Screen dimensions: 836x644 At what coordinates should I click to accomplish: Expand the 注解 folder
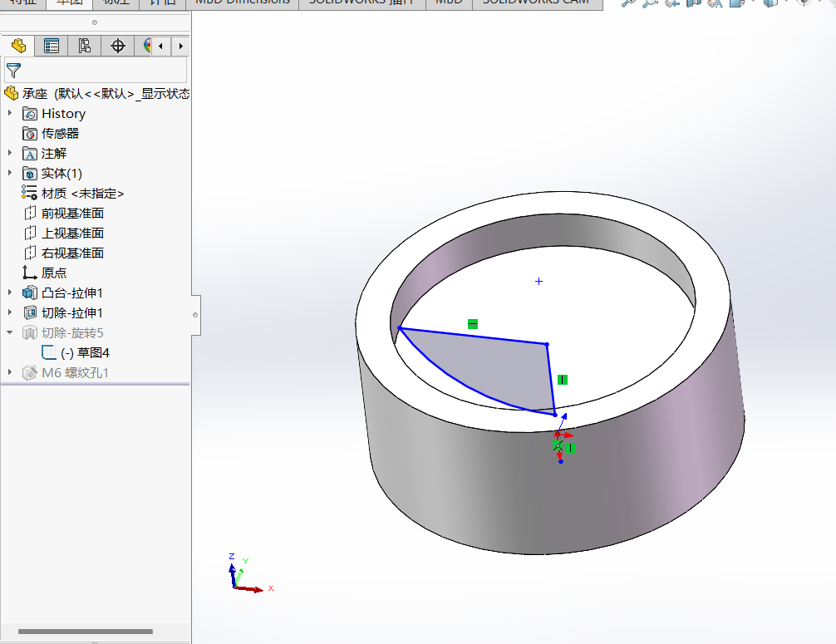tap(10, 153)
